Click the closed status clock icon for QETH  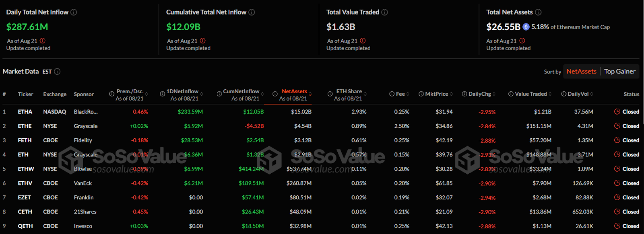[x=617, y=226]
